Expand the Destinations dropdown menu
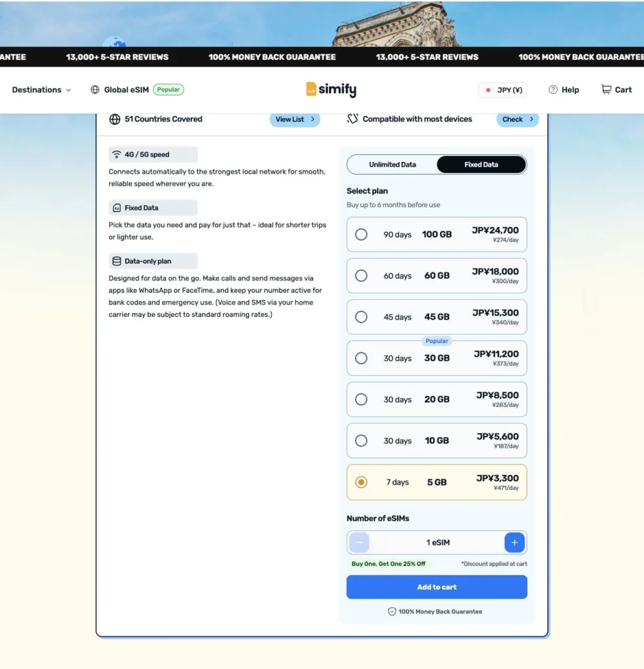644x669 pixels. [x=41, y=90]
